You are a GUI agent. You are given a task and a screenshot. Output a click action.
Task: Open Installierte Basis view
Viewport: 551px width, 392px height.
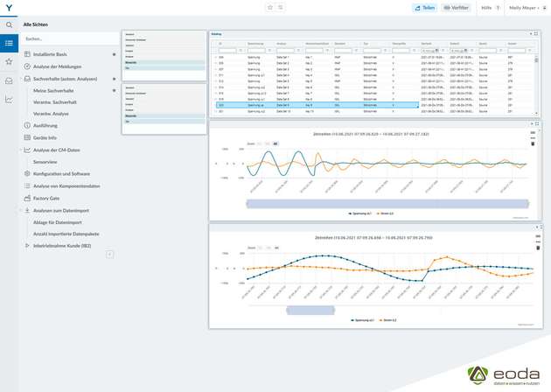[x=50, y=54]
